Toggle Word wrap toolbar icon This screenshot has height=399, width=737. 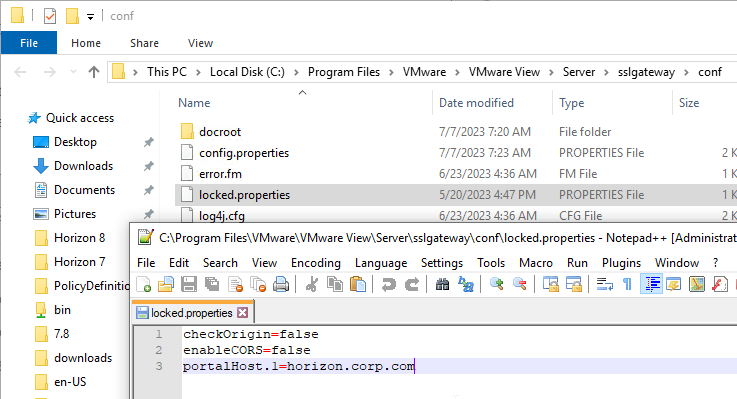(604, 285)
